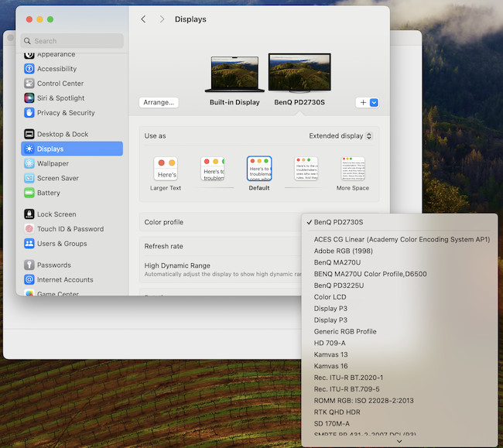Click the Screen Saver icon

(x=29, y=178)
